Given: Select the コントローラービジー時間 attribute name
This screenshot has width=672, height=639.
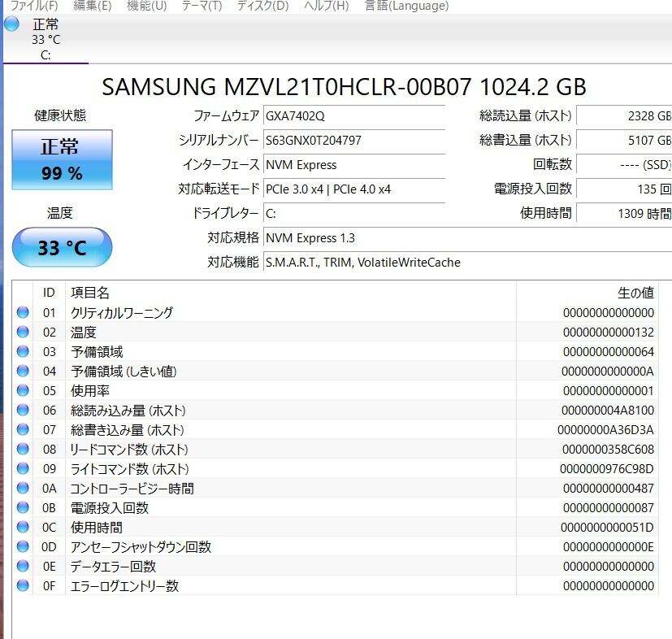Looking at the screenshot, I should 132,488.
